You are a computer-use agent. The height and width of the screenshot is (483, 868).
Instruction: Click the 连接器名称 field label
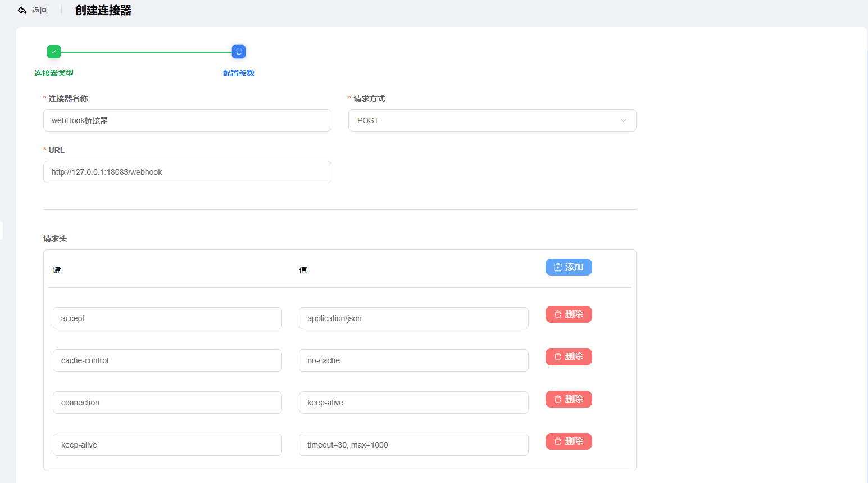[x=68, y=98]
